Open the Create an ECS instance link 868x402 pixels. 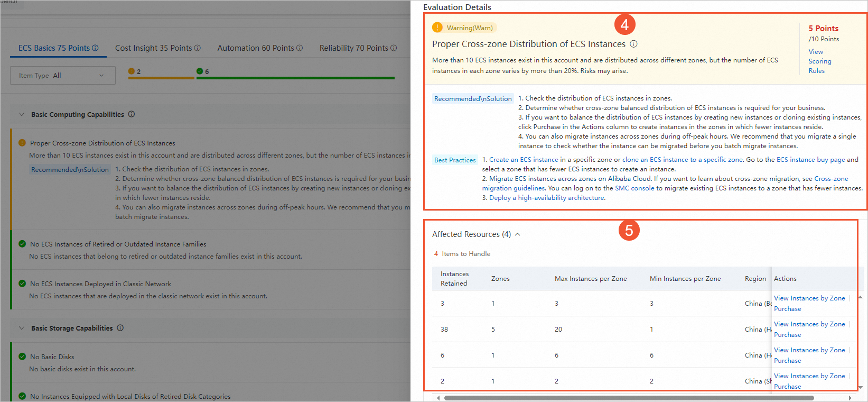pos(524,160)
